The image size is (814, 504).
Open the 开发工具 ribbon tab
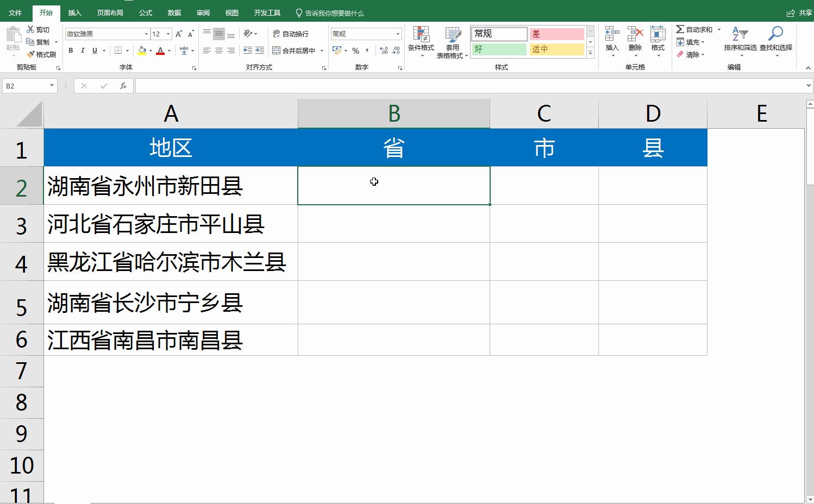pos(267,12)
